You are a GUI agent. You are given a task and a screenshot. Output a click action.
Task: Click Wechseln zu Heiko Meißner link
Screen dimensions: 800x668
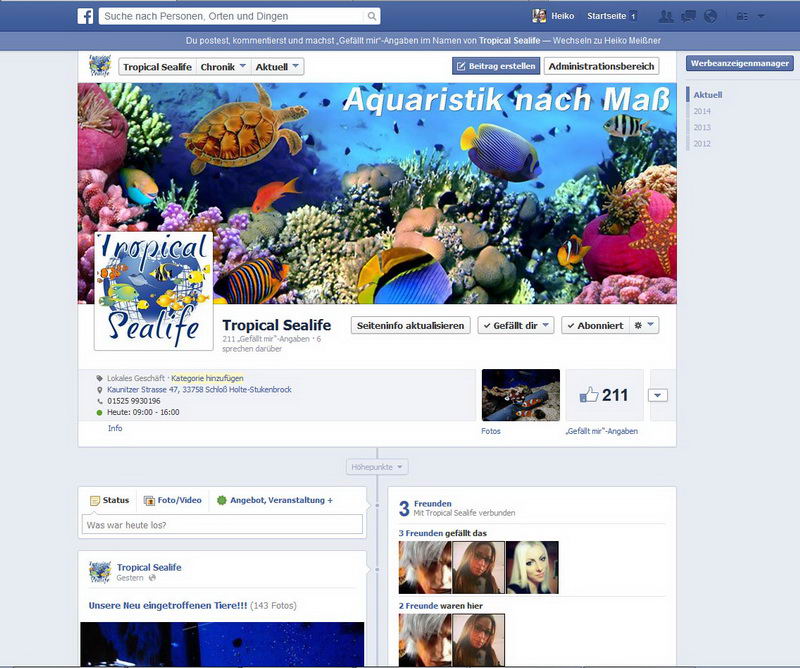[x=607, y=41]
